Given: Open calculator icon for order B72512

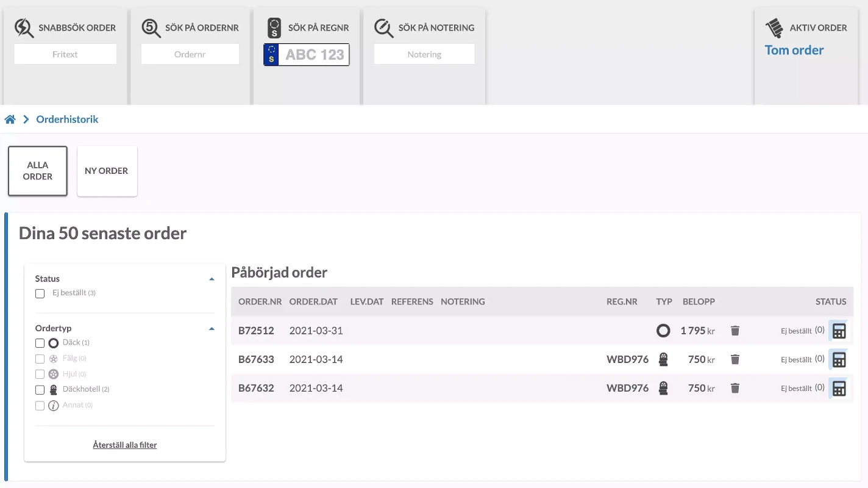Looking at the screenshot, I should 839,331.
